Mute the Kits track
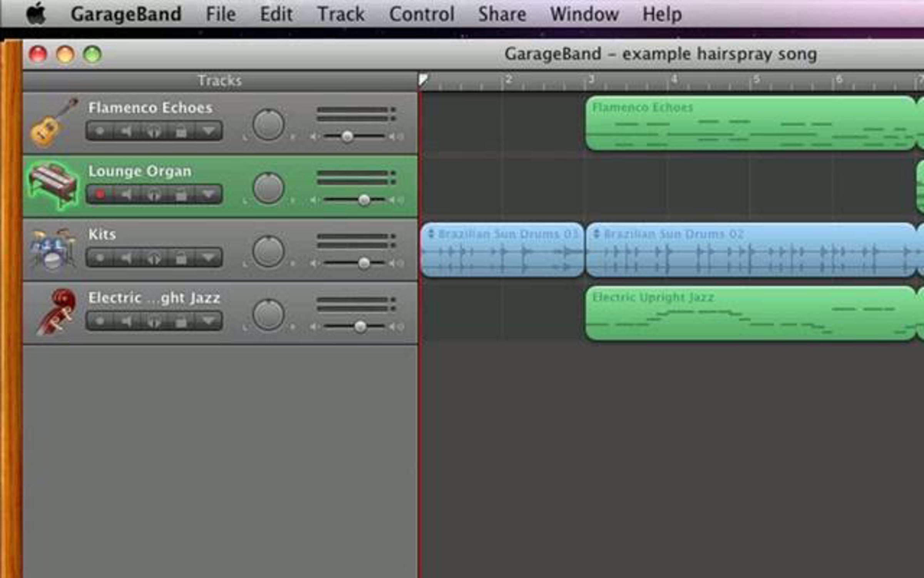Image resolution: width=924 pixels, height=578 pixels. 126,258
